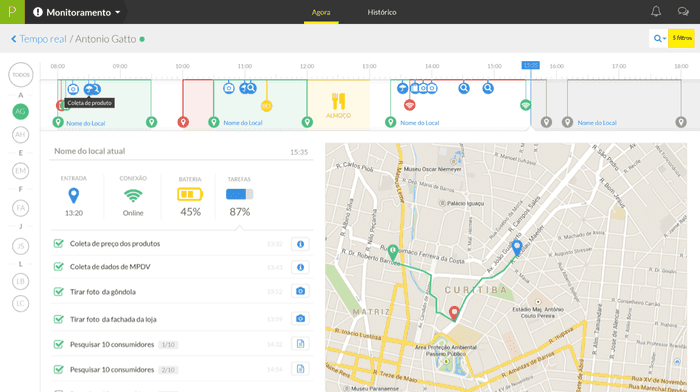Toggle checkbox for Tirar foto da fachada da loja
Screen dimensions: 700x392
[58, 319]
